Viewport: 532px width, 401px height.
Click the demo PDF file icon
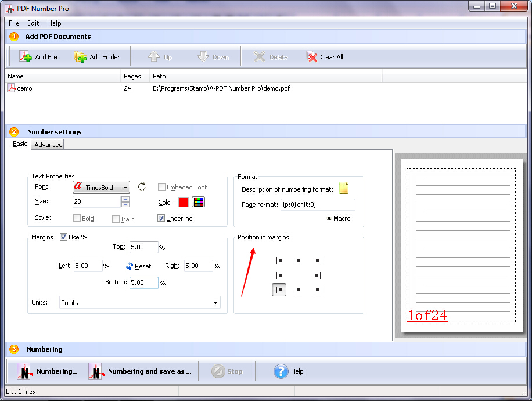pos(11,88)
